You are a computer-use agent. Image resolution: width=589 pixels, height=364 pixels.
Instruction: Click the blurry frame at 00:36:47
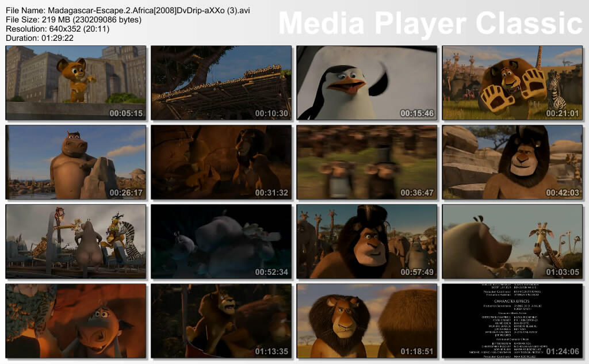pos(367,162)
